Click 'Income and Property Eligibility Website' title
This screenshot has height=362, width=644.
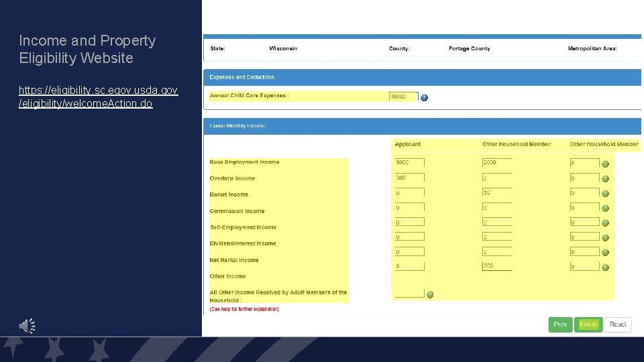87,49
